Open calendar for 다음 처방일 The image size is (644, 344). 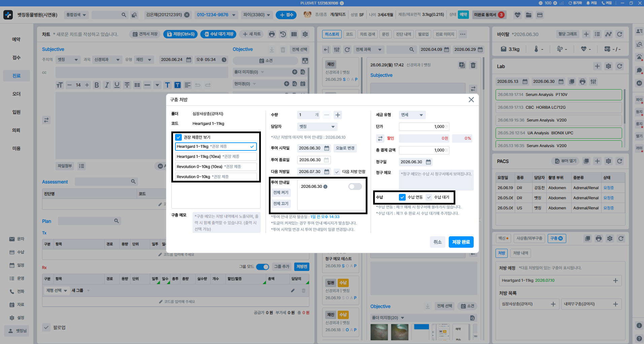click(327, 172)
